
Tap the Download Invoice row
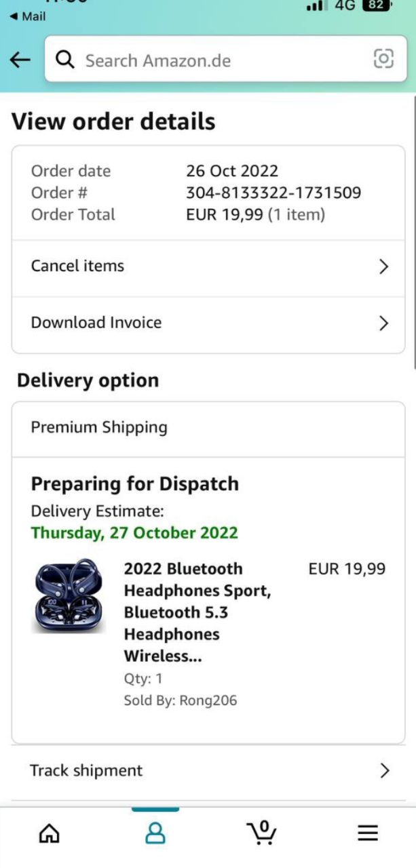point(96,322)
